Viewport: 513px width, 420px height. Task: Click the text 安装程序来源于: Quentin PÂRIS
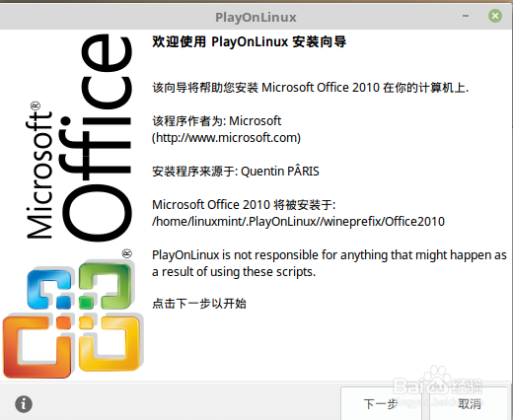[x=236, y=172]
